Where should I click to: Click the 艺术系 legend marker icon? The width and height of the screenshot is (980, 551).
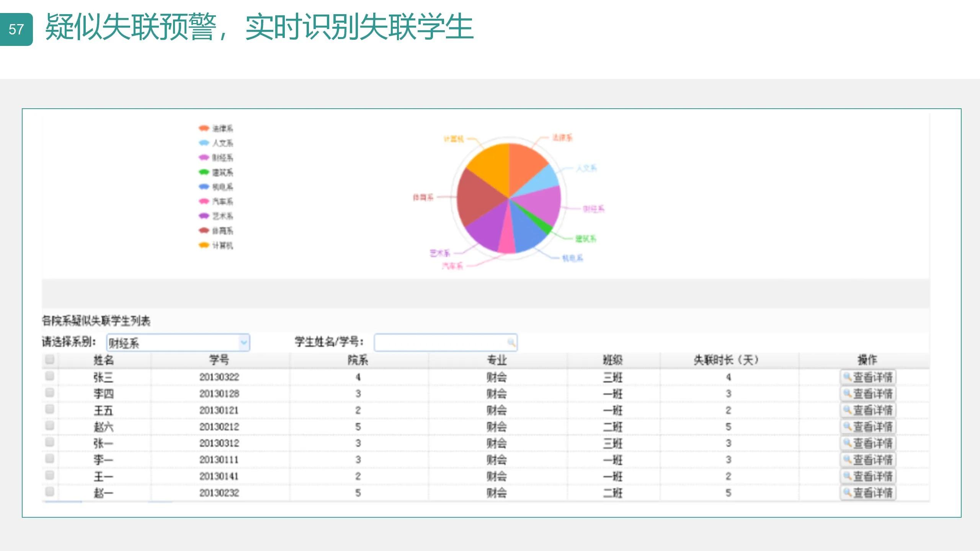tap(203, 216)
